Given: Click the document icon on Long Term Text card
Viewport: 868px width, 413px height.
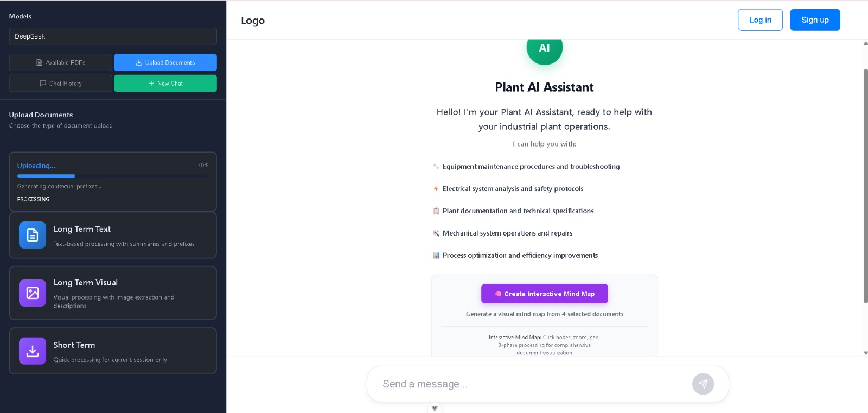Looking at the screenshot, I should pos(33,235).
